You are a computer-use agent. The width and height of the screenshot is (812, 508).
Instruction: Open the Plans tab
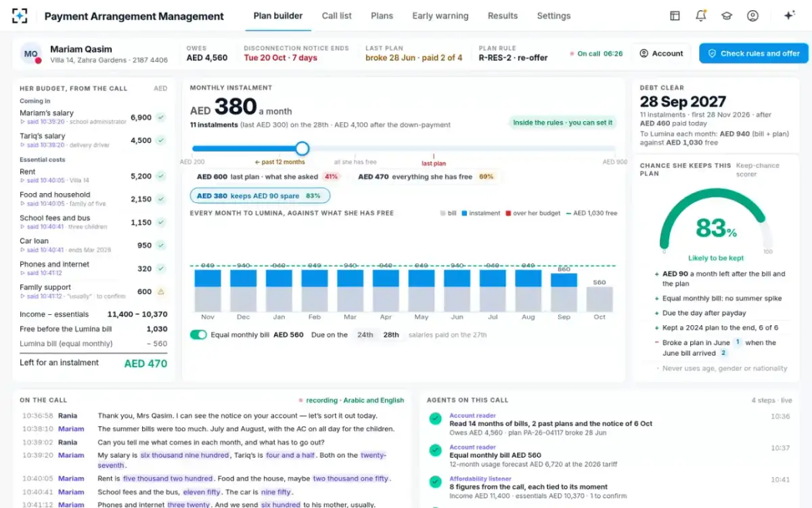(x=382, y=16)
